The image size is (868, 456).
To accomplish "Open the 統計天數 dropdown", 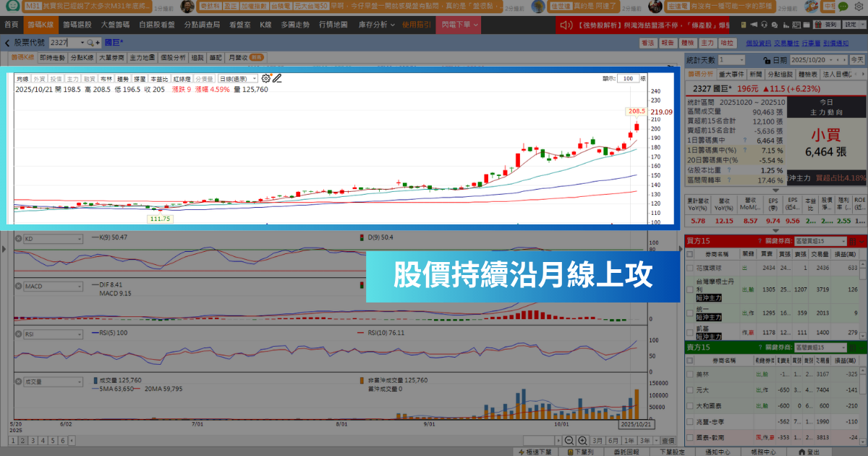I will click(x=731, y=60).
